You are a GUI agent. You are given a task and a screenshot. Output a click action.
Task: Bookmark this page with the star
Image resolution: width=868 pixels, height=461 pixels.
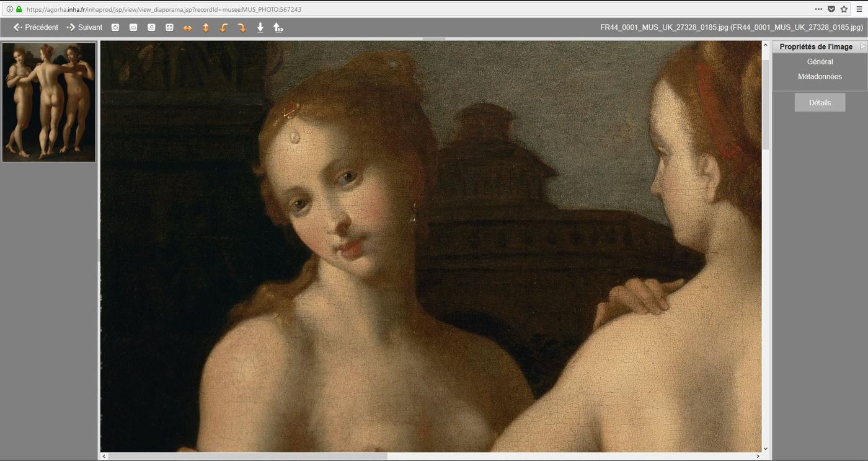click(844, 9)
